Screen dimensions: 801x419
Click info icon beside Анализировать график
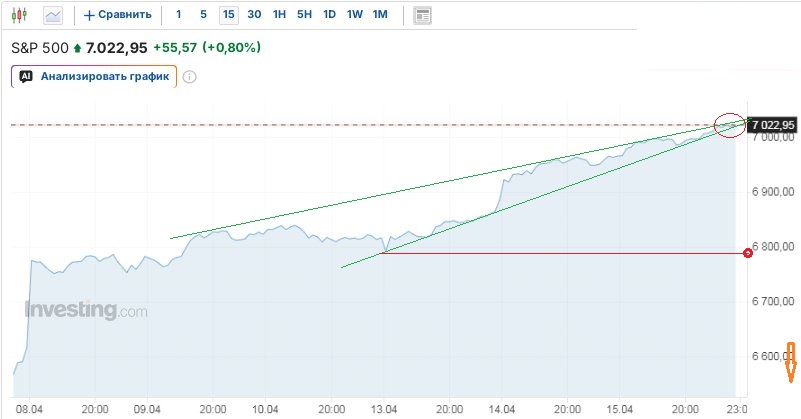pyautogui.click(x=190, y=76)
